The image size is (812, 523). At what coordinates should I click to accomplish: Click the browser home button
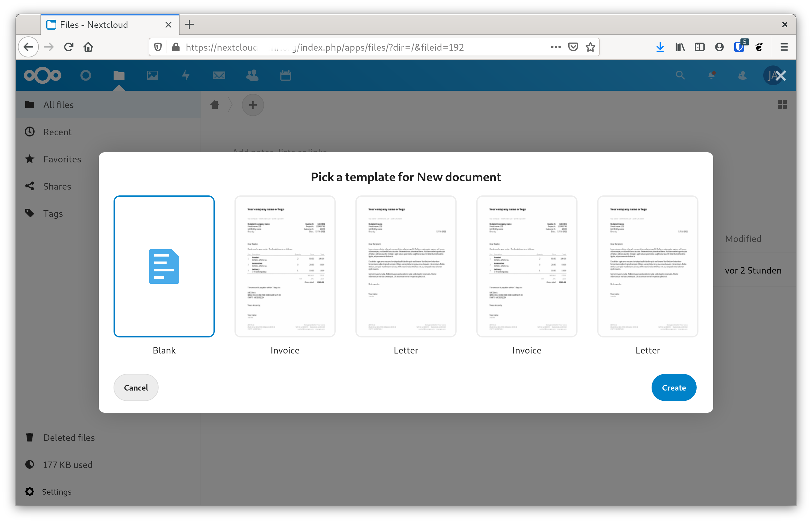coord(88,47)
